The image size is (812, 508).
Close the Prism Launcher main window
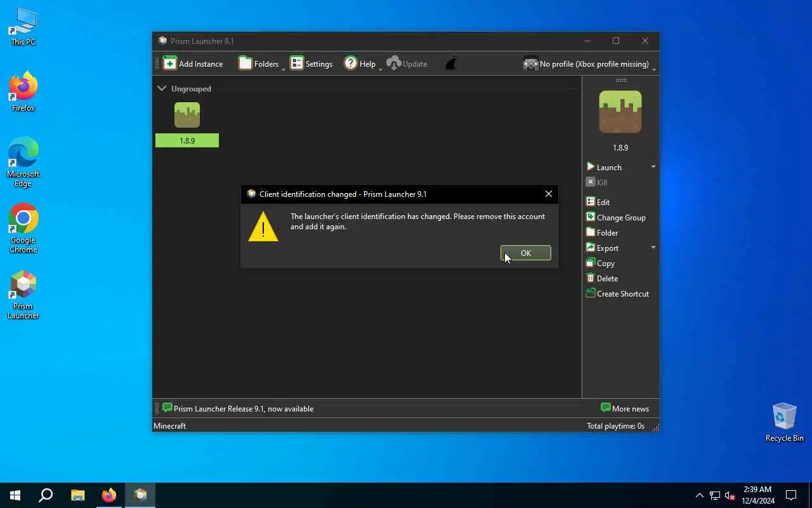tap(645, 41)
